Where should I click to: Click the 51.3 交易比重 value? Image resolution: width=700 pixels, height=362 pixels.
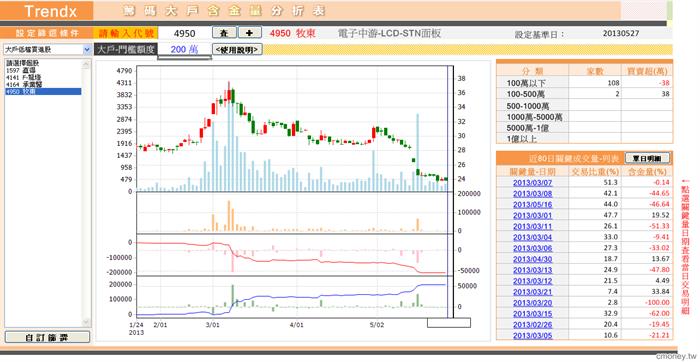(610, 183)
